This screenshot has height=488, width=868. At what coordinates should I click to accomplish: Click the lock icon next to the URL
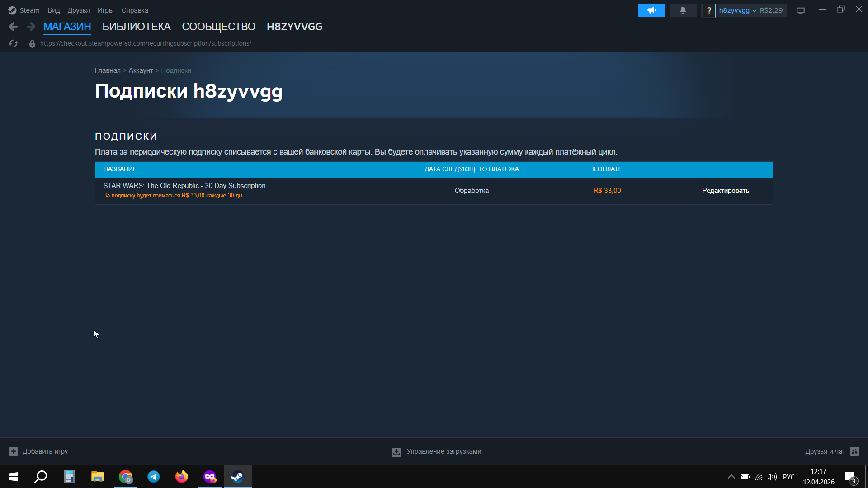[32, 44]
